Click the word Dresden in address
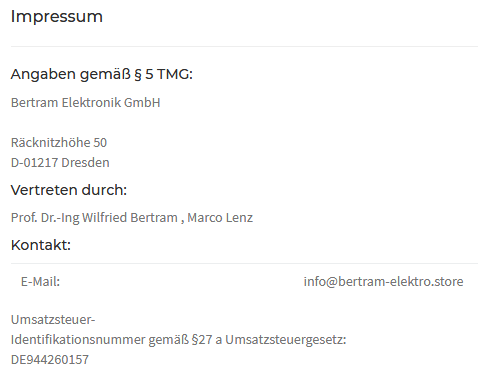478x374 pixels. pos(85,163)
